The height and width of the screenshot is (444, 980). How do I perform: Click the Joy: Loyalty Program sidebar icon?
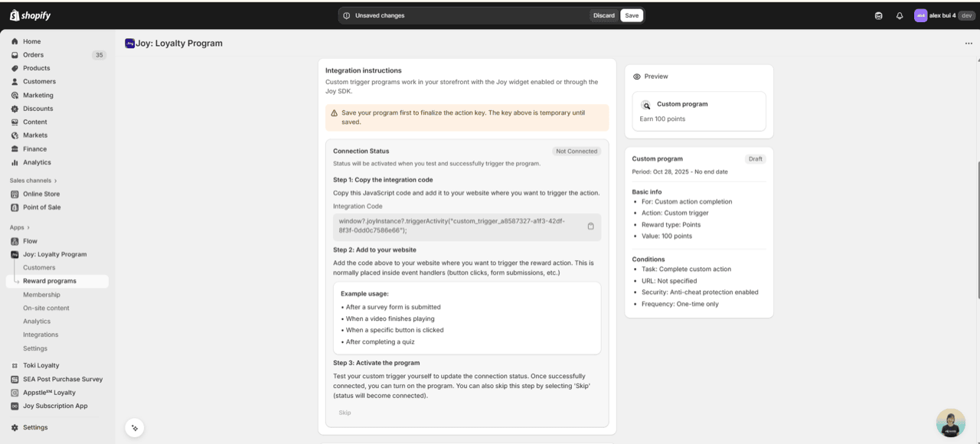pos(15,254)
